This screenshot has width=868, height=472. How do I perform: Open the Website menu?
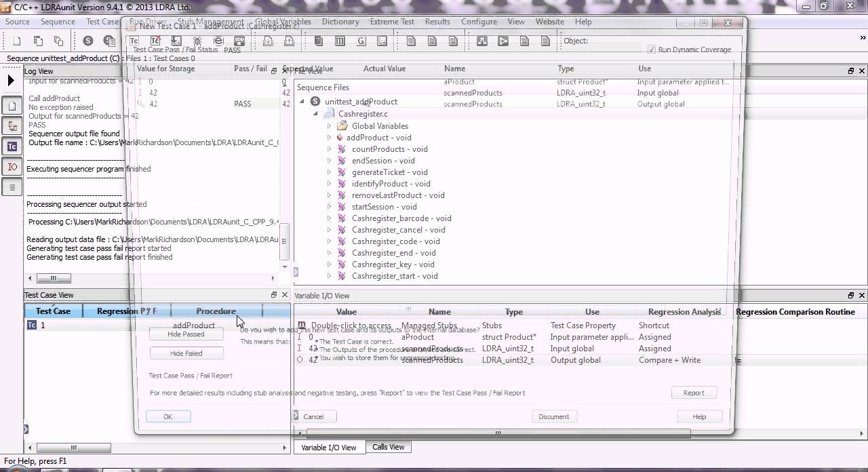click(550, 22)
